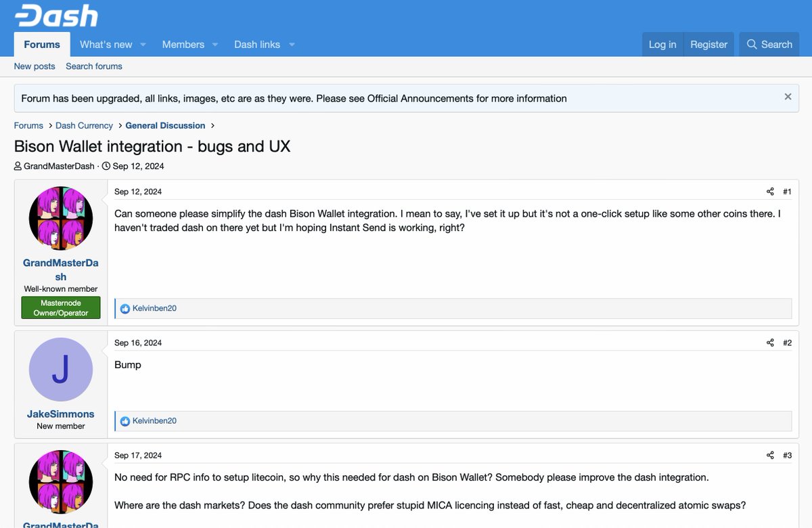Open the What's new menu item
The image size is (812, 528).
pos(106,44)
